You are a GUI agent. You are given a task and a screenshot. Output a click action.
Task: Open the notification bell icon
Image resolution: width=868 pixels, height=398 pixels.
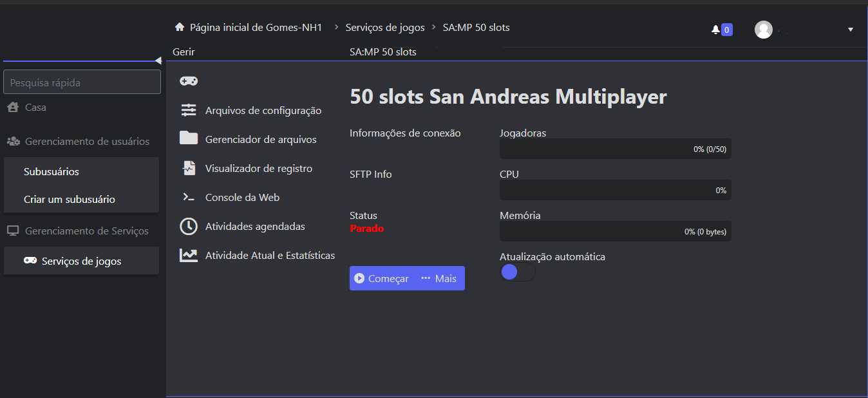715,30
